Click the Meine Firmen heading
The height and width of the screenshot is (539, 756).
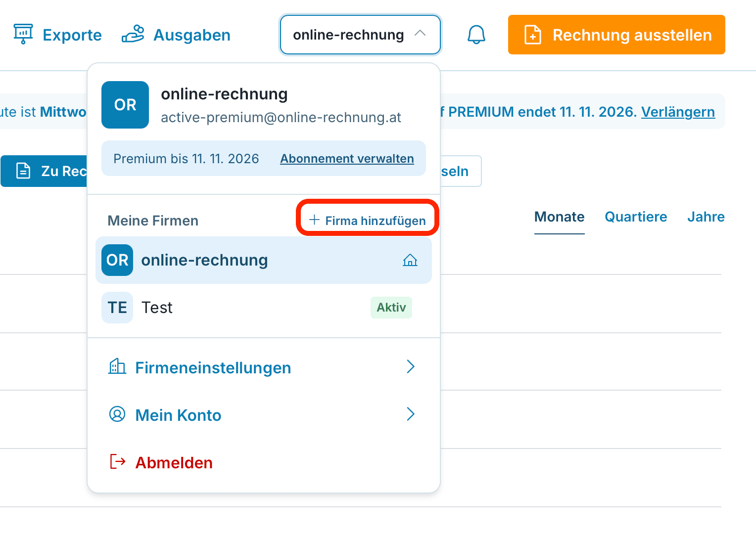(153, 221)
